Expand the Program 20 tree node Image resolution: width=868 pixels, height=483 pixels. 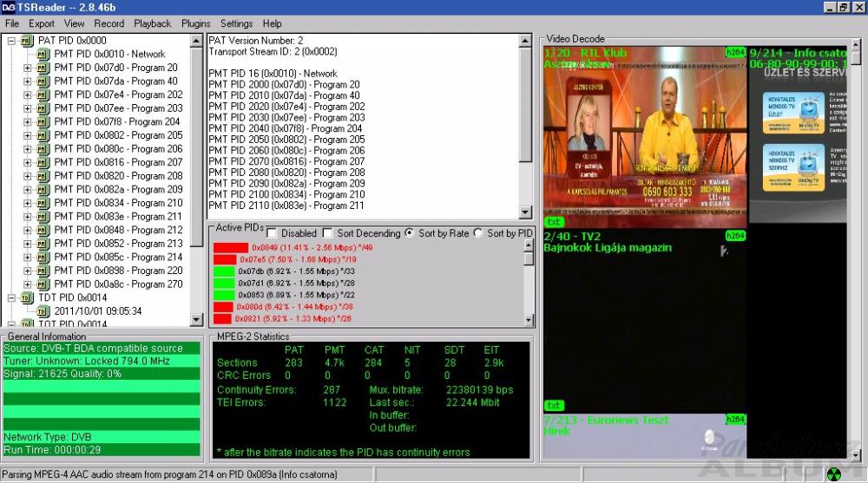point(28,68)
